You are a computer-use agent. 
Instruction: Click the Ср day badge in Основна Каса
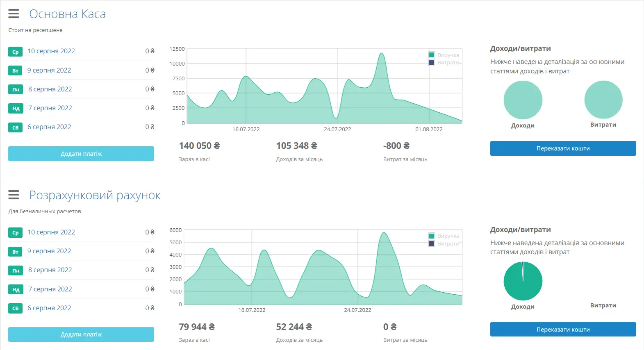[x=15, y=52]
